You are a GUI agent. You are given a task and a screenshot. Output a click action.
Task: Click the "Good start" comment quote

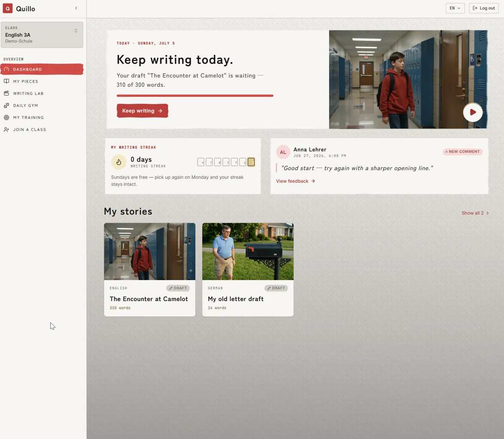[357, 168]
